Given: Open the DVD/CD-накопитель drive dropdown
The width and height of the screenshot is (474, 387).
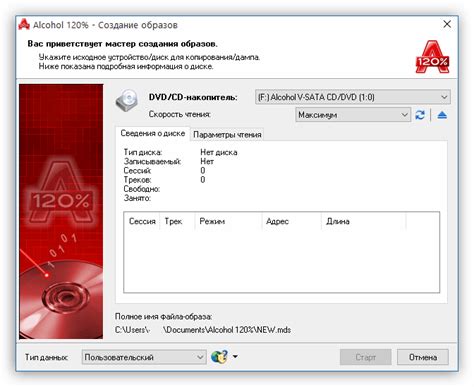Looking at the screenshot, I should point(353,97).
